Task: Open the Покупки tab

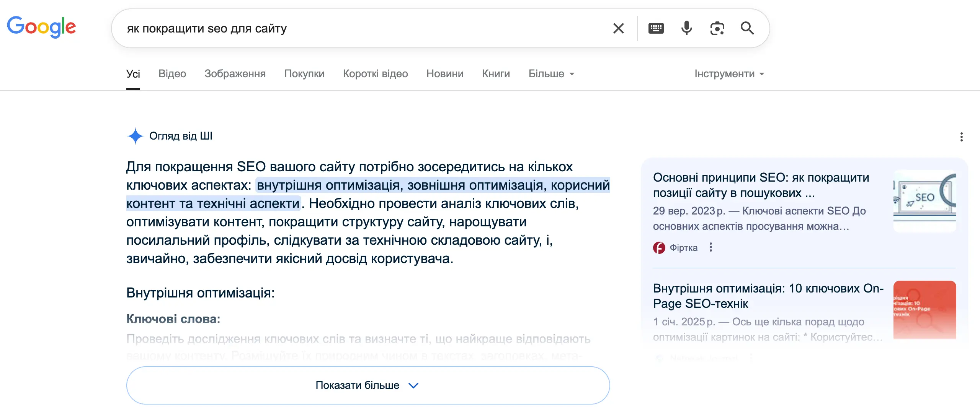Action: click(304, 73)
